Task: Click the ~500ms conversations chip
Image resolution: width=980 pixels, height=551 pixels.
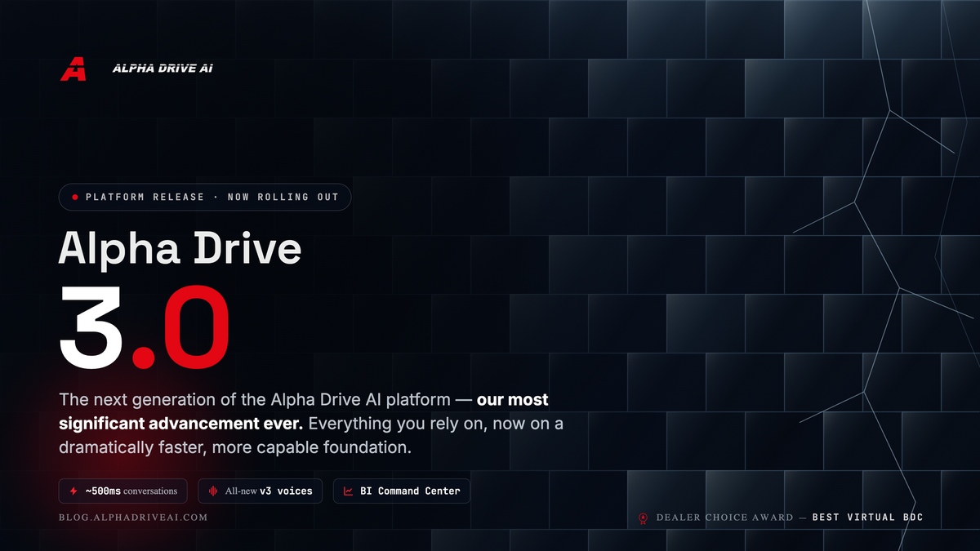Action: tap(123, 491)
